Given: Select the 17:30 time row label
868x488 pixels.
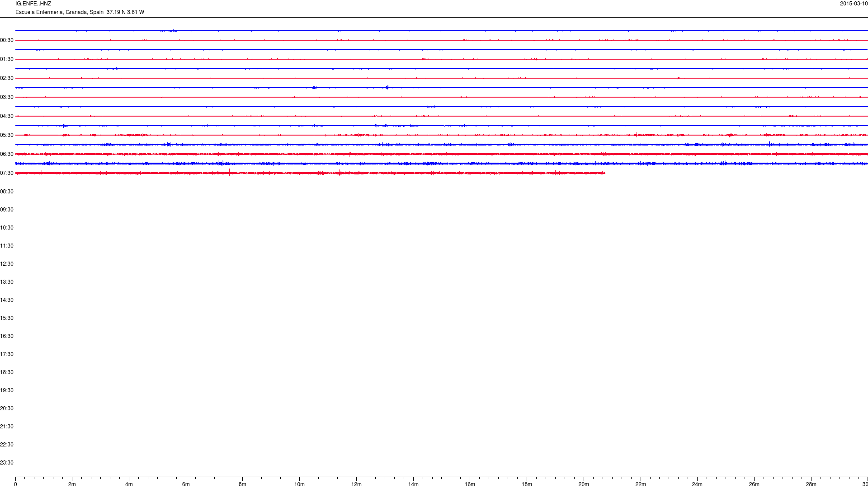Looking at the screenshot, I should point(7,354).
